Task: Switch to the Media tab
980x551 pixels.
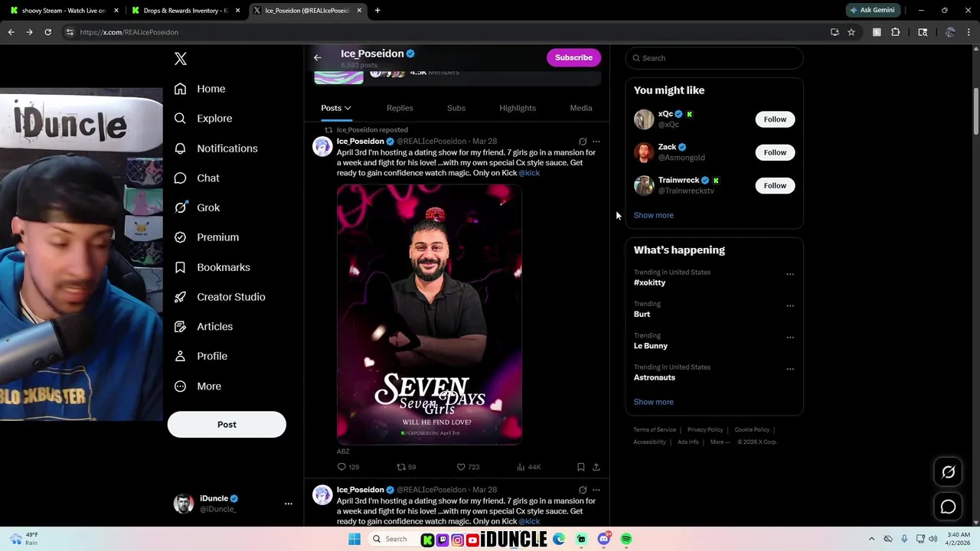Action: [581, 108]
